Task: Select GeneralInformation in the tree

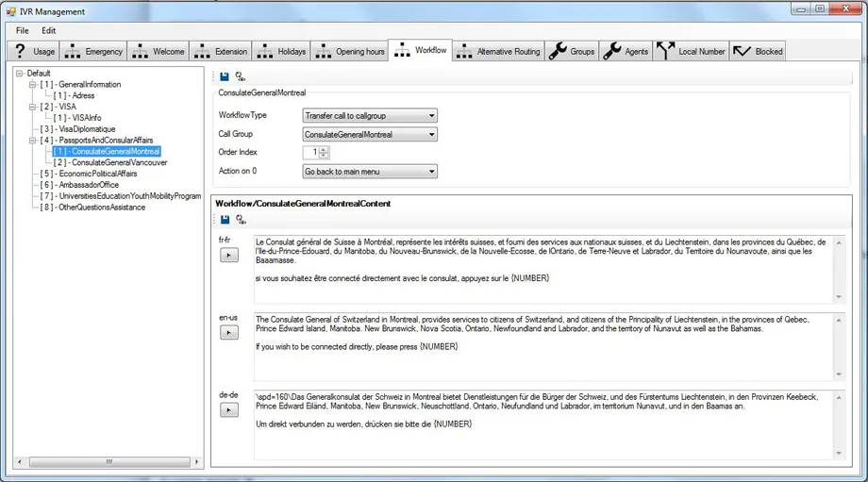Action: [x=80, y=84]
